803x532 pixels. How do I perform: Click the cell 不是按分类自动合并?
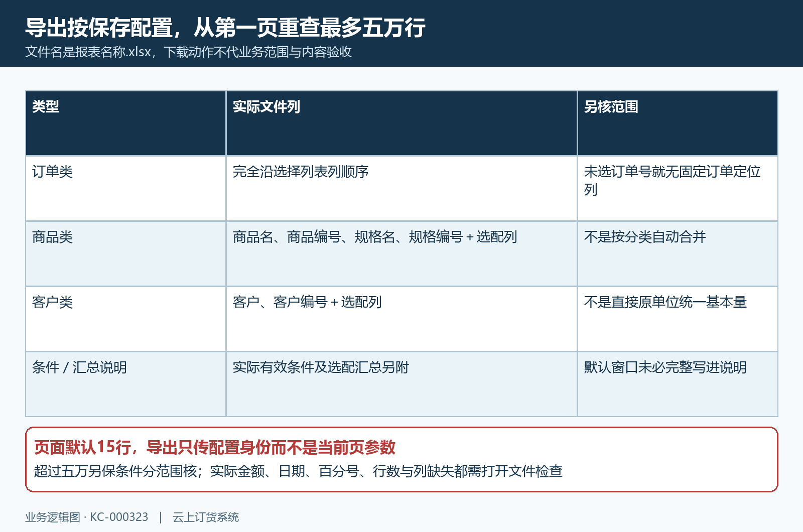click(x=678, y=253)
